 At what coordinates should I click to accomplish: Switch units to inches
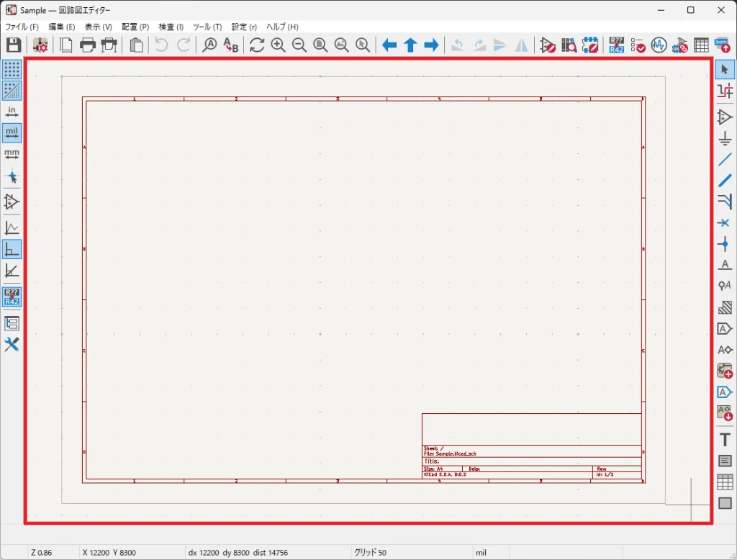12,112
